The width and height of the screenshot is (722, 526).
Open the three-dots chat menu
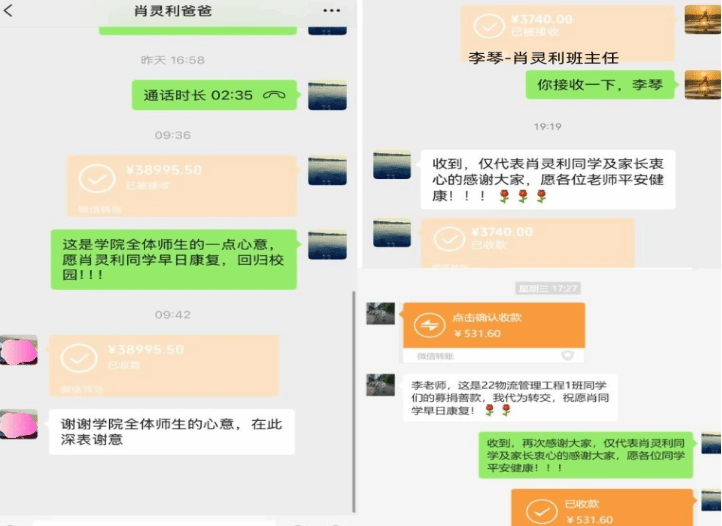click(332, 11)
